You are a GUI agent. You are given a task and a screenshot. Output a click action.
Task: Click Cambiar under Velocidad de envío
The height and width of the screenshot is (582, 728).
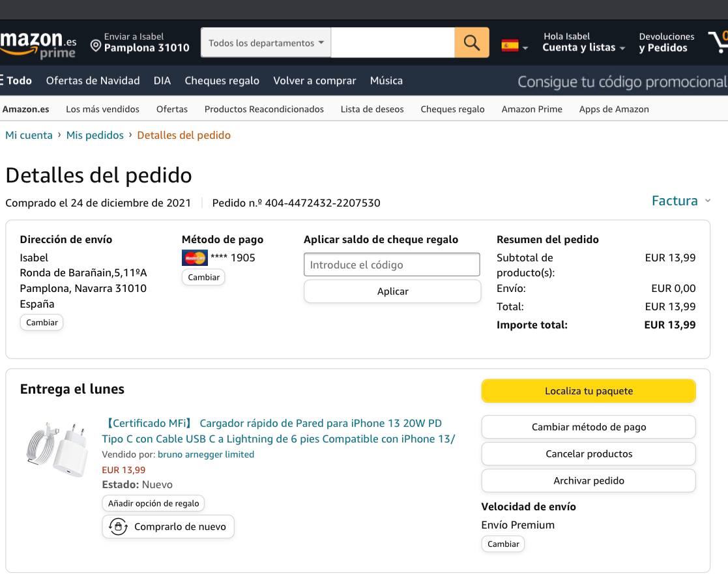click(x=502, y=544)
